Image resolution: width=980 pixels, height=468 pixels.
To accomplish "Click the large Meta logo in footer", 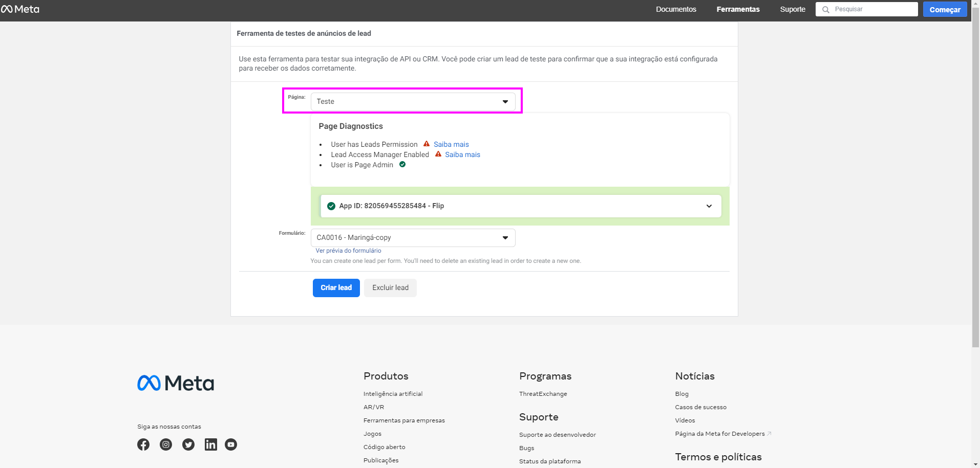I will 176,383.
